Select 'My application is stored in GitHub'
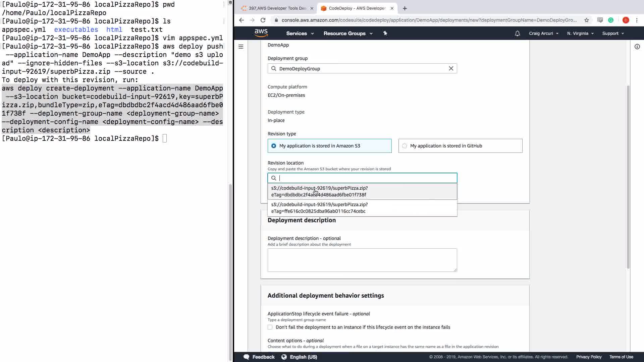This screenshot has width=644, height=362. 405,146
